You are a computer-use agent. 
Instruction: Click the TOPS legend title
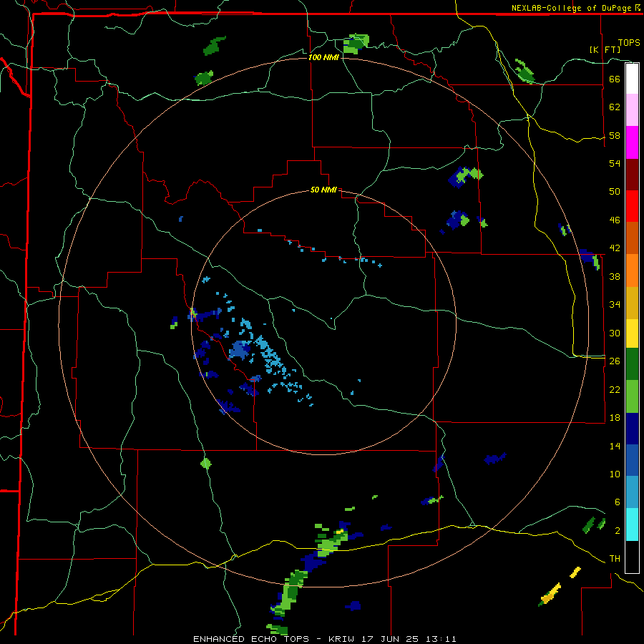pos(629,42)
